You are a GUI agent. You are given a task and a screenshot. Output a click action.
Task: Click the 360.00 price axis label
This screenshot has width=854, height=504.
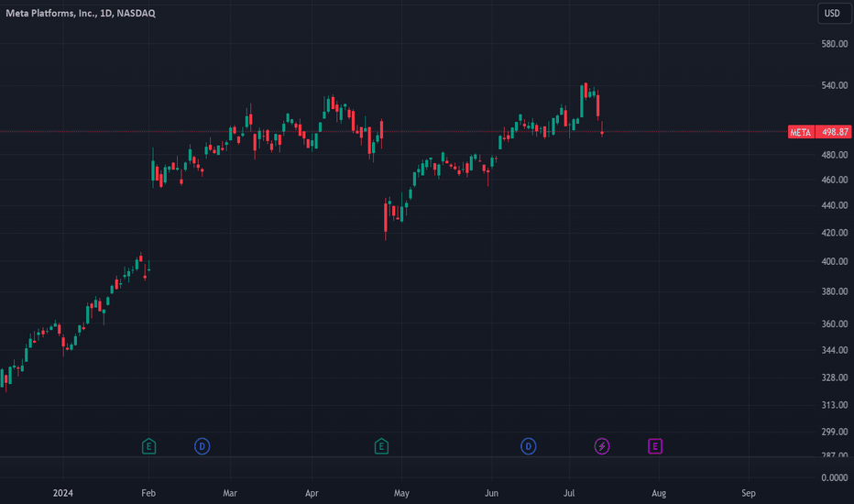835,324
